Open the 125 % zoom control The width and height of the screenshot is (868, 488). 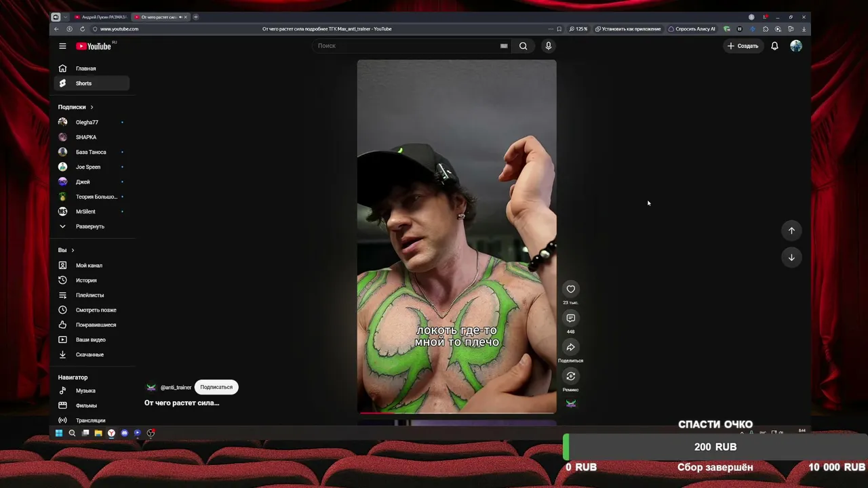pyautogui.click(x=578, y=29)
